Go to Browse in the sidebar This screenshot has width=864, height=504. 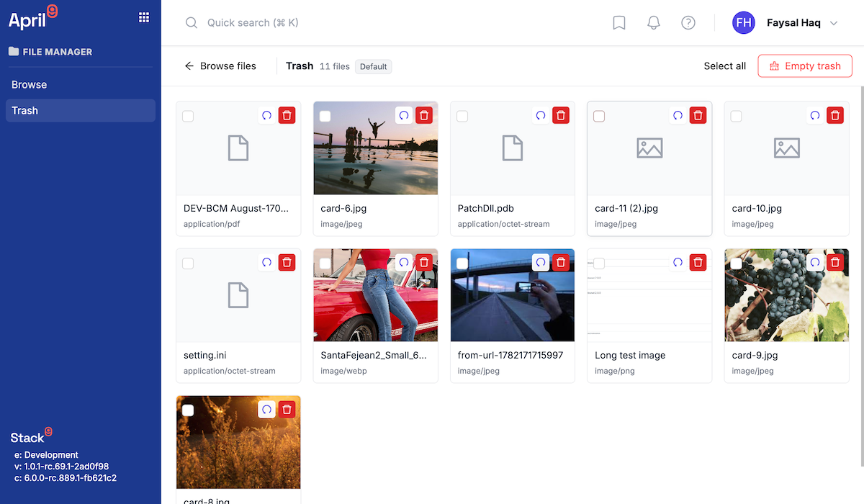[81, 84]
